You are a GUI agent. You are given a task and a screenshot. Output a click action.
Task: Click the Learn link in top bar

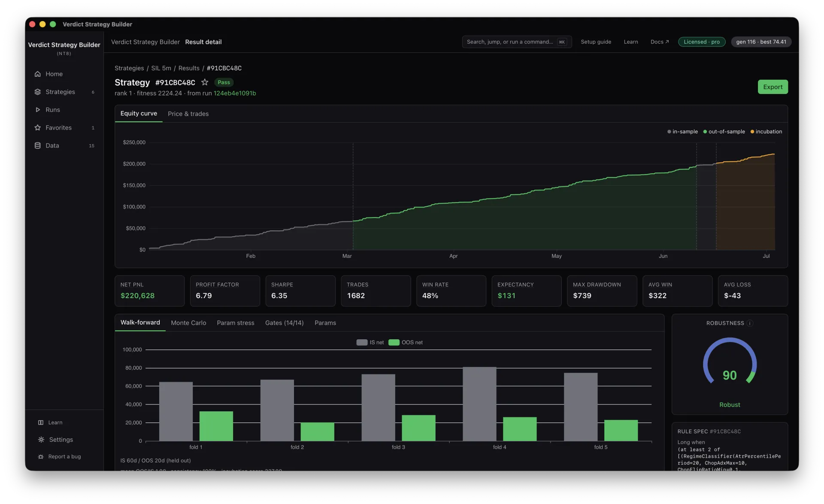point(631,42)
